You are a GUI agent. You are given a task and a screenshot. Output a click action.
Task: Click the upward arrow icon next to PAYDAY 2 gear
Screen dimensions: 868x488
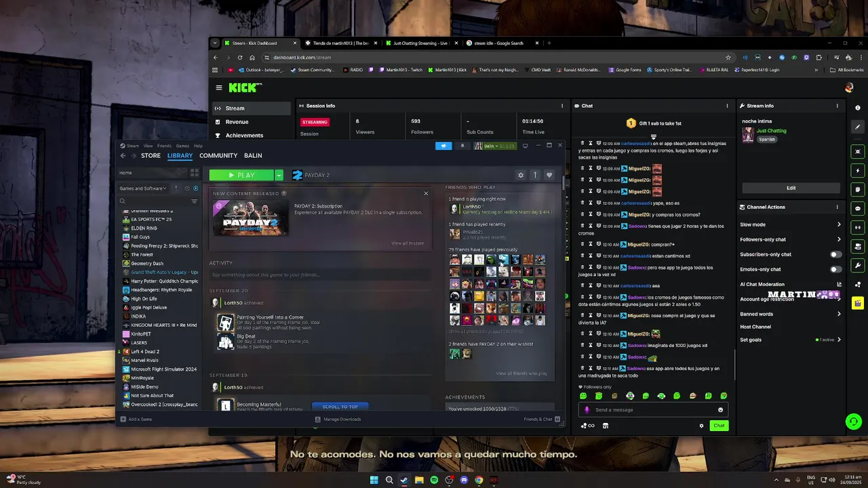click(x=535, y=175)
